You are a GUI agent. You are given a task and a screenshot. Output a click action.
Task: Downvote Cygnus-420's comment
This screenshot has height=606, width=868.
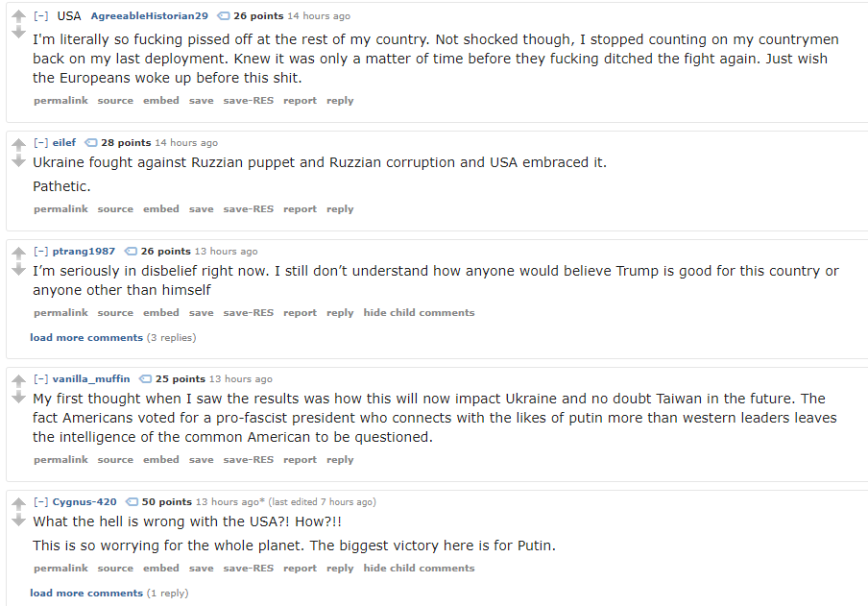click(x=17, y=519)
